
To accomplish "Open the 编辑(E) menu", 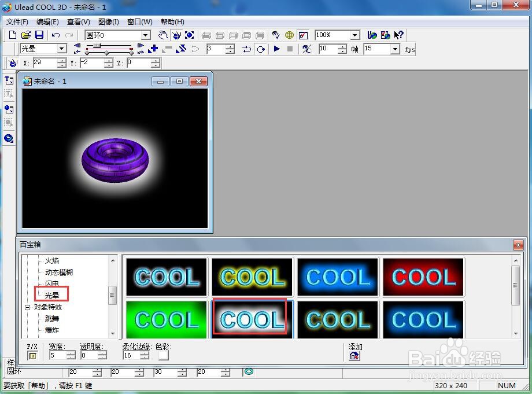I will (47, 22).
